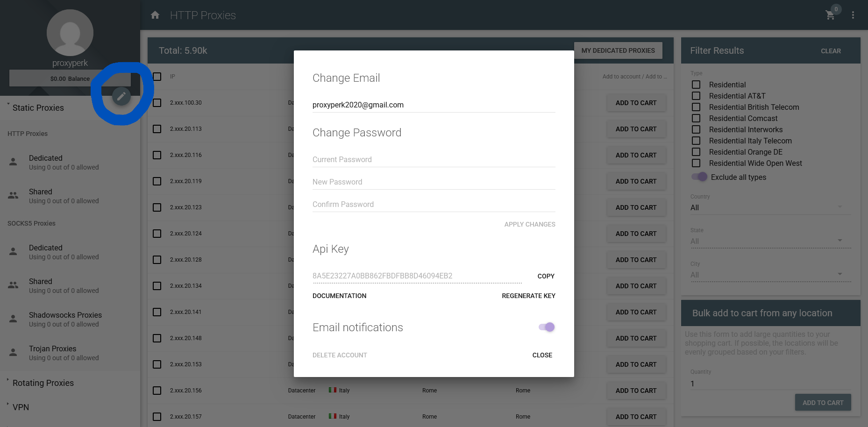The image size is (868, 427).
Task: Select the HTTP Shared group icon
Action: pyautogui.click(x=13, y=196)
